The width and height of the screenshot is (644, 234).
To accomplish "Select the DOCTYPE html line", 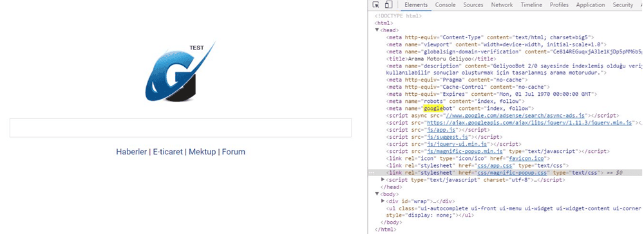I will [397, 16].
